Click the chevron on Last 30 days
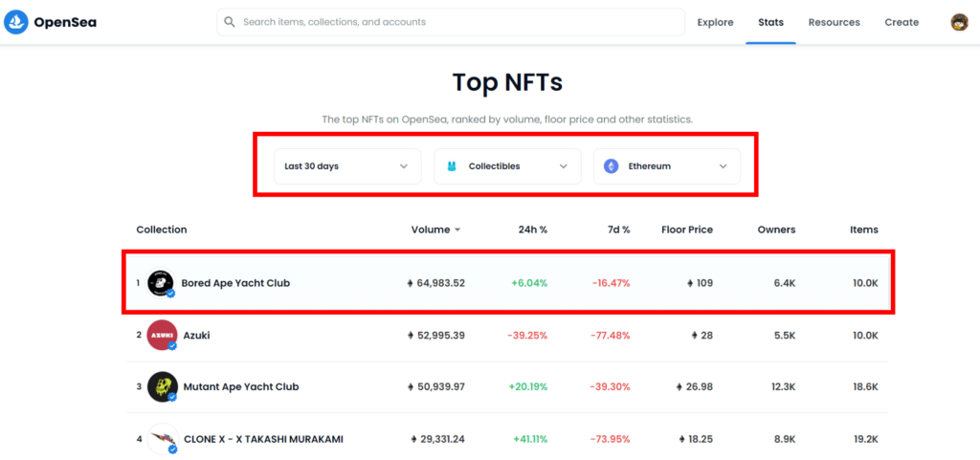This screenshot has height=460, width=980. point(404,166)
